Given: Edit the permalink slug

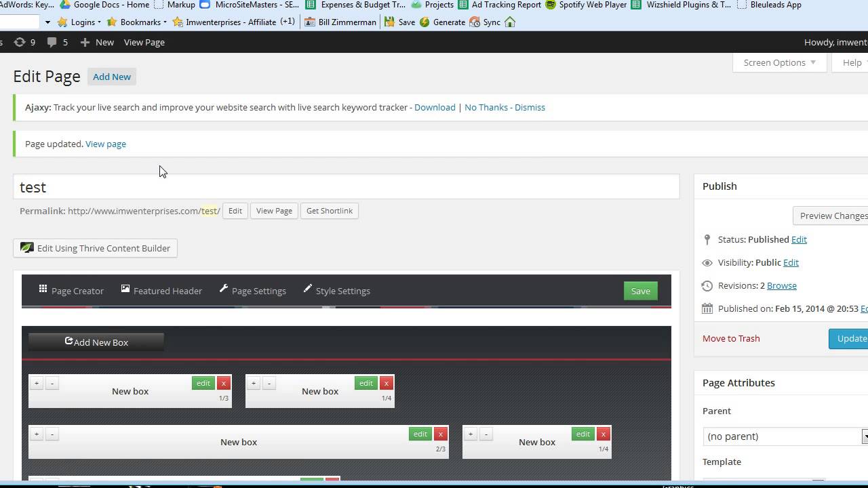Looking at the screenshot, I should [x=235, y=211].
